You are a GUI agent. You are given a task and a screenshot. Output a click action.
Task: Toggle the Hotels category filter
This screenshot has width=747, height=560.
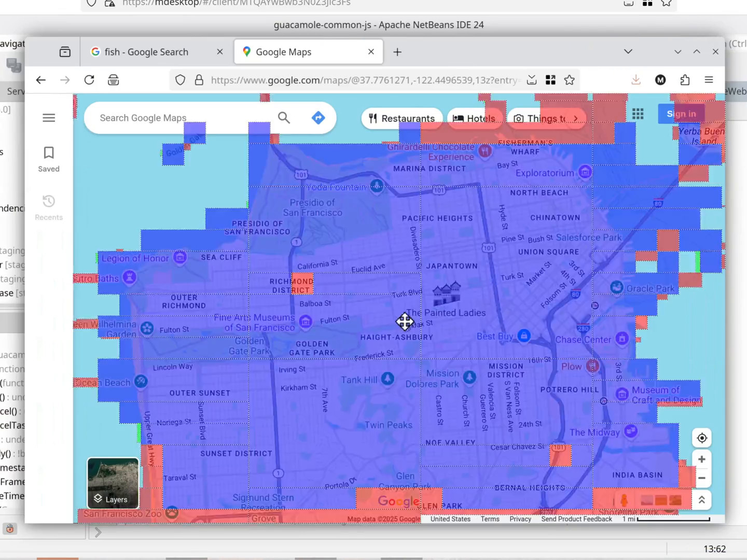(474, 118)
